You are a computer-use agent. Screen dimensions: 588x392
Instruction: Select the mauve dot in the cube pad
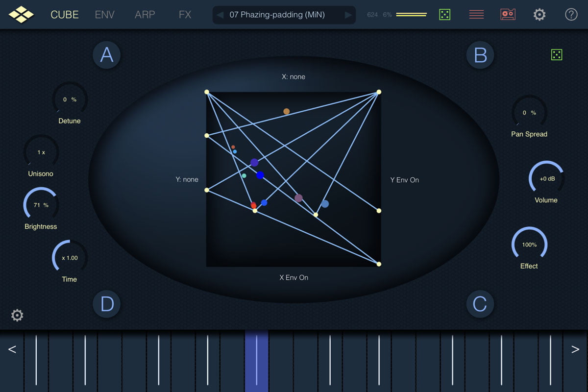(x=298, y=198)
